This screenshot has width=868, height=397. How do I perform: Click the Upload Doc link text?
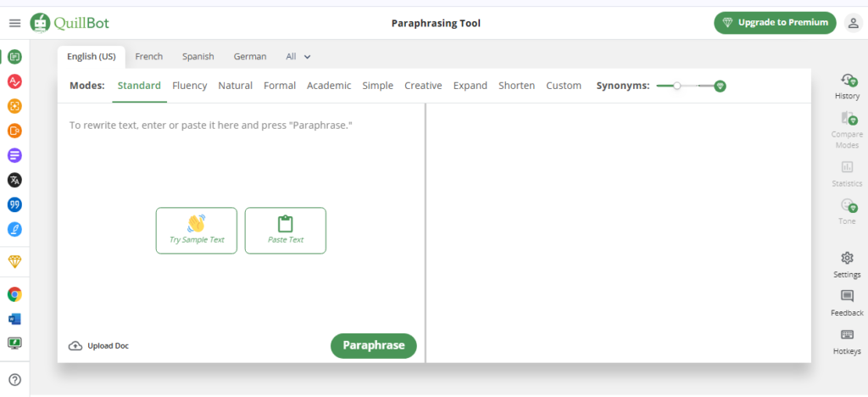tap(108, 346)
